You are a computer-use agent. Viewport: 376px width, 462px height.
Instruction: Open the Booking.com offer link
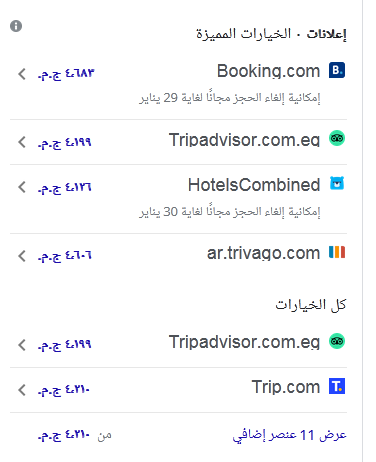coord(178,85)
